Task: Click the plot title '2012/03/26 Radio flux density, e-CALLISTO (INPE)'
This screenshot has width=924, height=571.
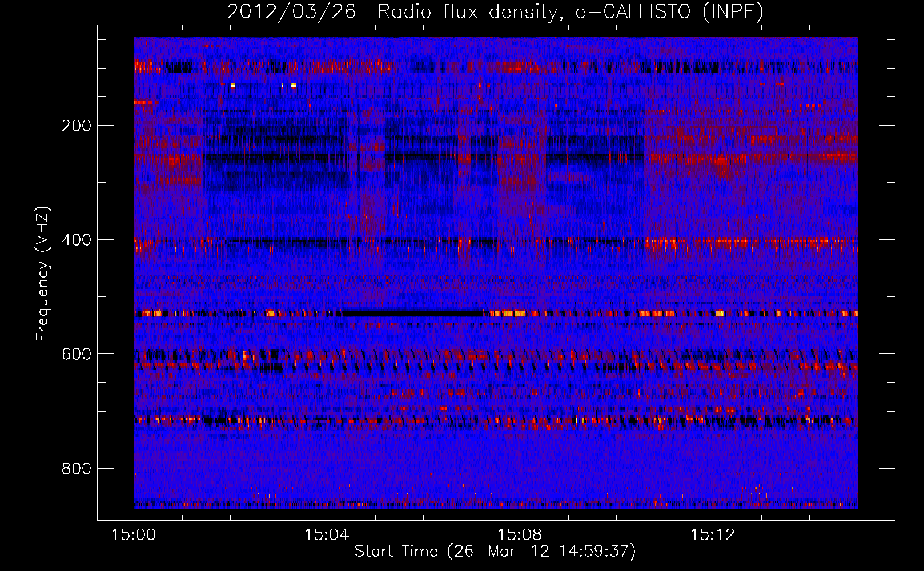Action: pos(495,11)
